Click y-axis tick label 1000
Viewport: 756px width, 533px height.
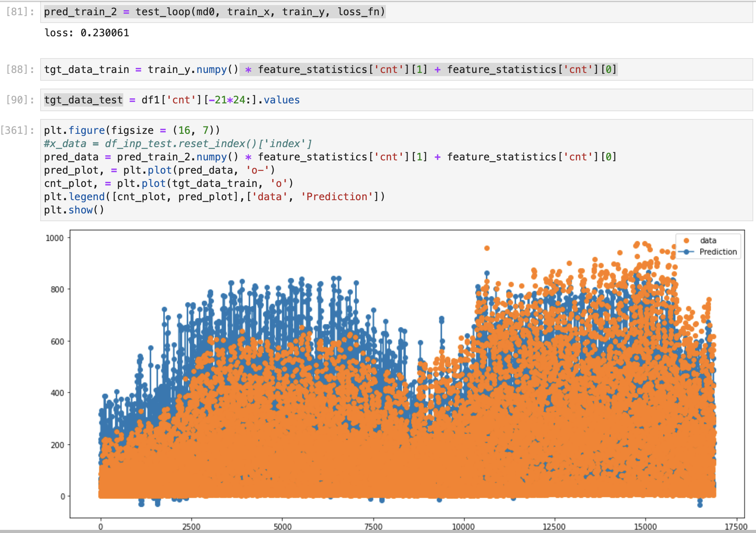(55, 238)
